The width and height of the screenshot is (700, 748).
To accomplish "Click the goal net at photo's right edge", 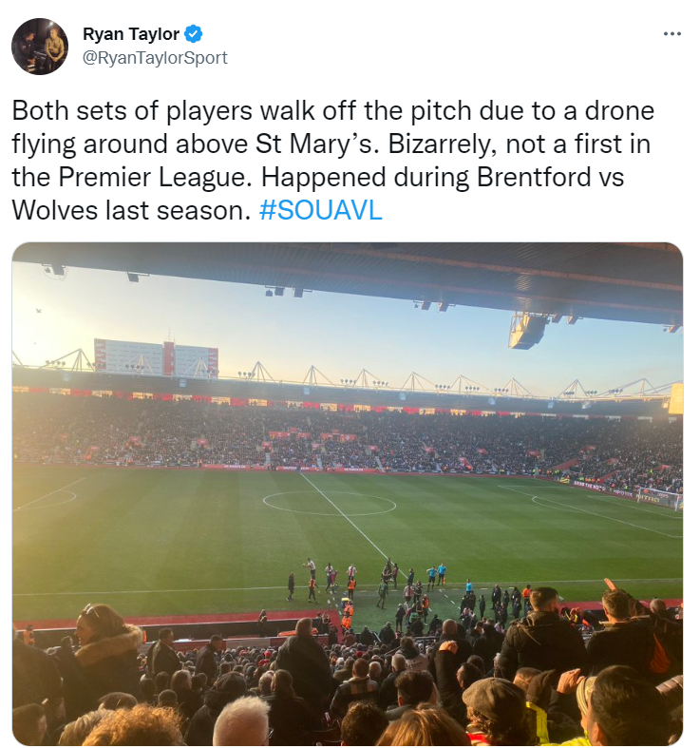I will click(x=664, y=498).
